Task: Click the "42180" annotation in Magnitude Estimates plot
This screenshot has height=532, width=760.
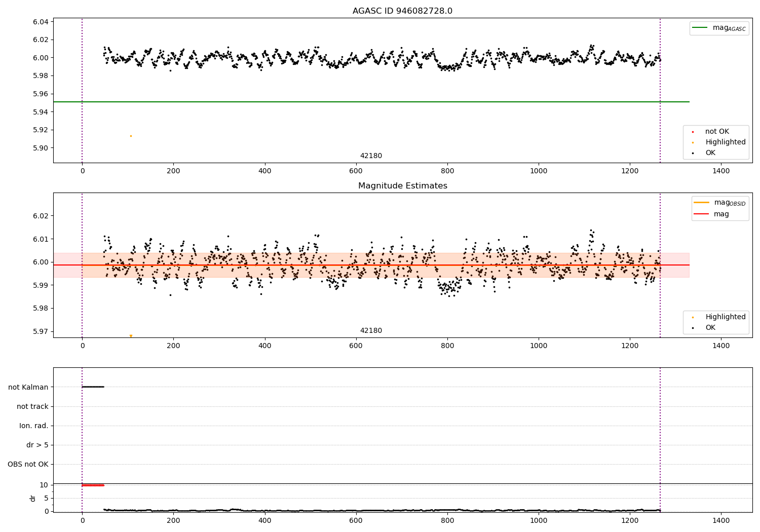Action: (x=371, y=330)
